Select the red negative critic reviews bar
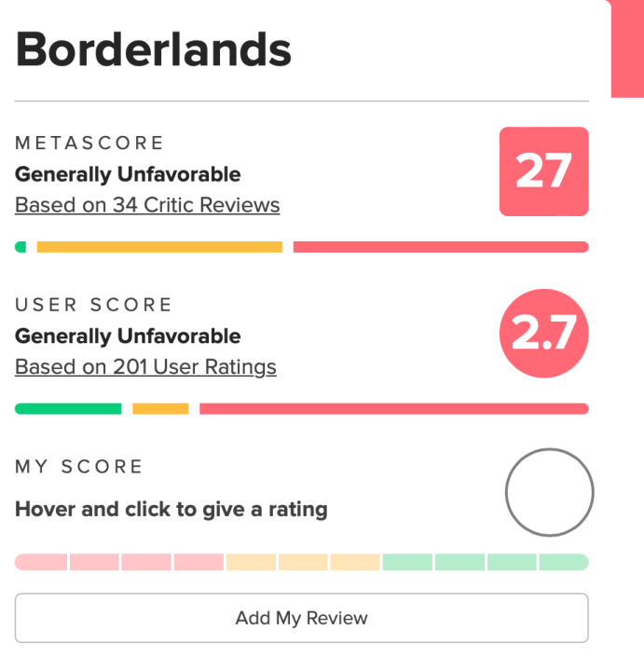Screen dimensions: 644x671 click(x=440, y=247)
